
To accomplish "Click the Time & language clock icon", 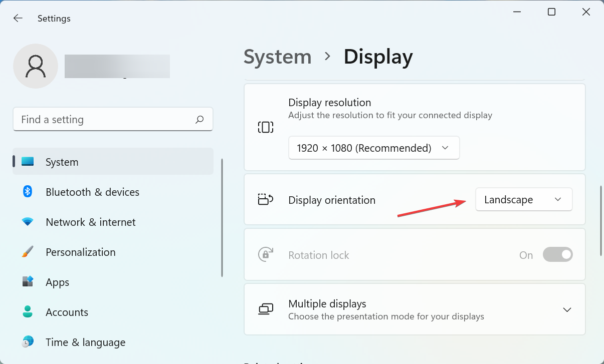I will pyautogui.click(x=27, y=342).
